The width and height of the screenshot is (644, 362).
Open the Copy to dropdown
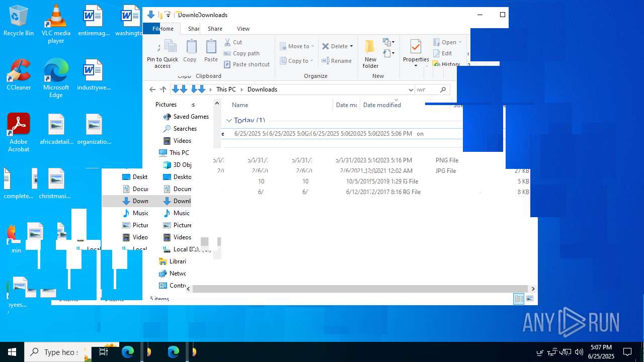[297, 61]
